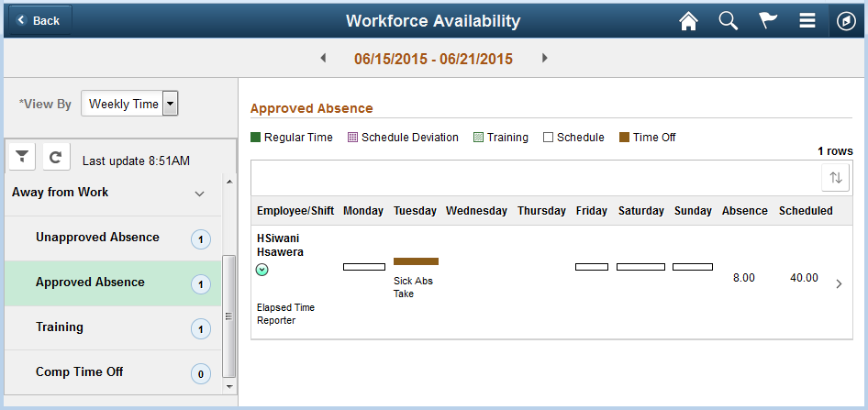Click the left panel scrollbar down arrow
The height and width of the screenshot is (410, 868).
(229, 387)
